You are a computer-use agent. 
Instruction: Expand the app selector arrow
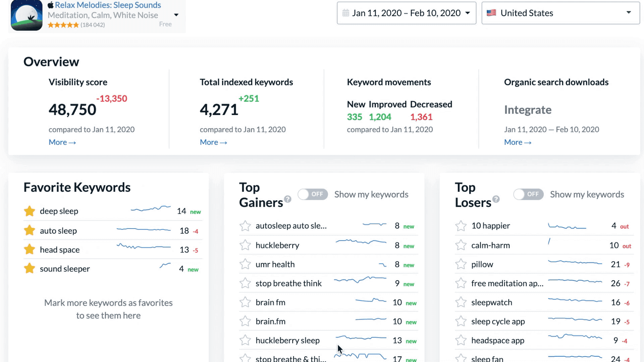point(176,15)
